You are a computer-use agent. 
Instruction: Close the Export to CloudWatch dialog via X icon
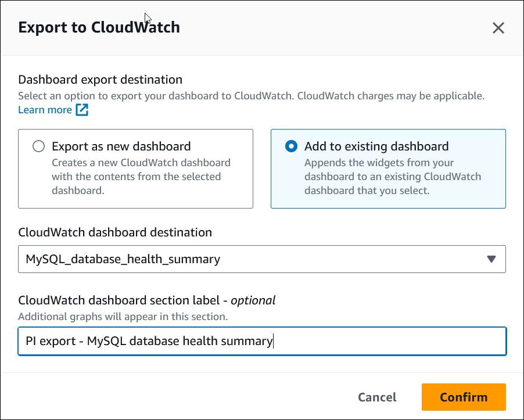point(498,27)
